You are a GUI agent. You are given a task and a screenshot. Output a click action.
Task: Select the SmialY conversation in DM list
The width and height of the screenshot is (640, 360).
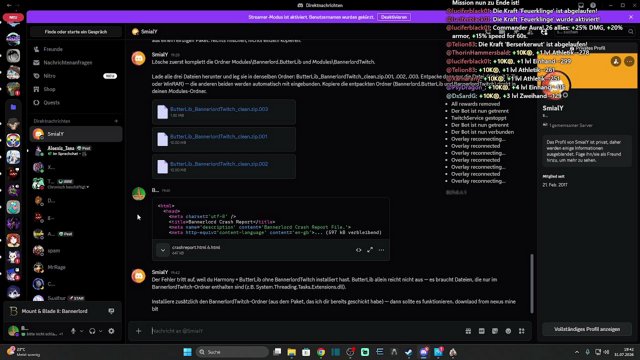tap(76, 134)
